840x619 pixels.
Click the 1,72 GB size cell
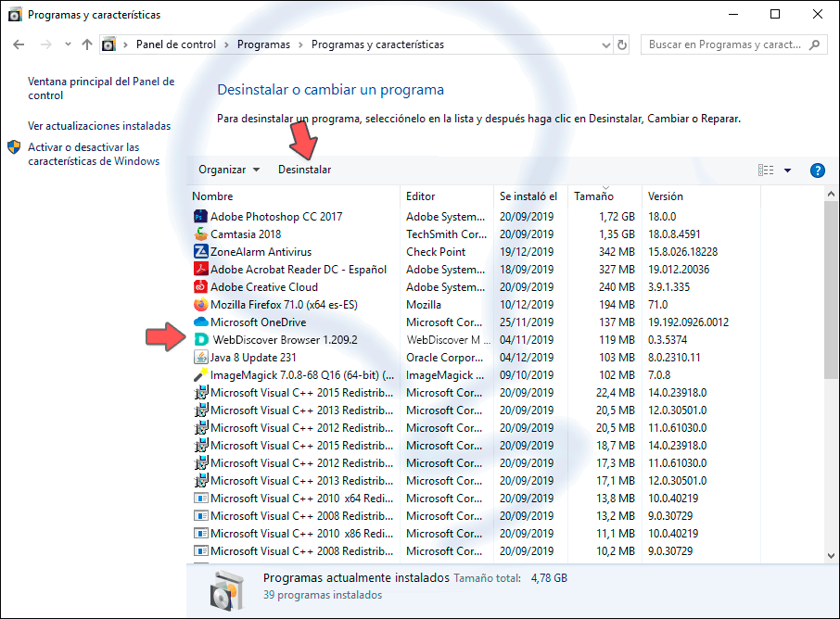click(617, 216)
